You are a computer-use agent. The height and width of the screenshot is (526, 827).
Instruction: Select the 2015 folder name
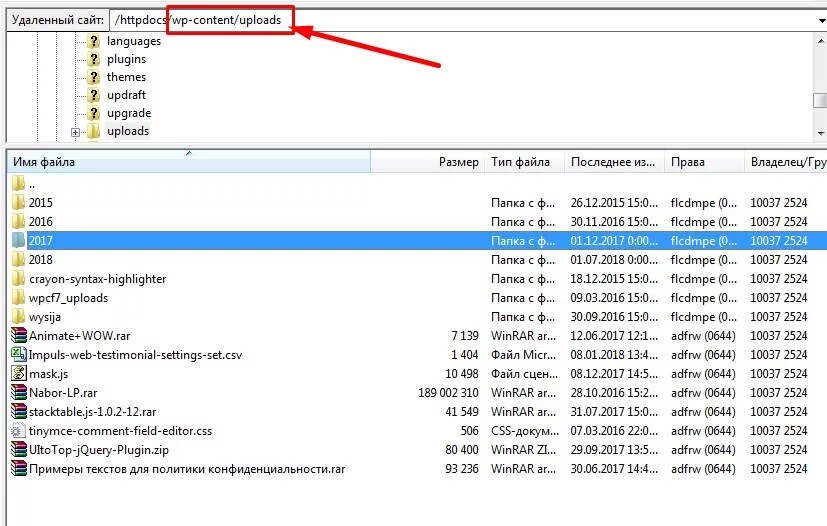[41, 203]
